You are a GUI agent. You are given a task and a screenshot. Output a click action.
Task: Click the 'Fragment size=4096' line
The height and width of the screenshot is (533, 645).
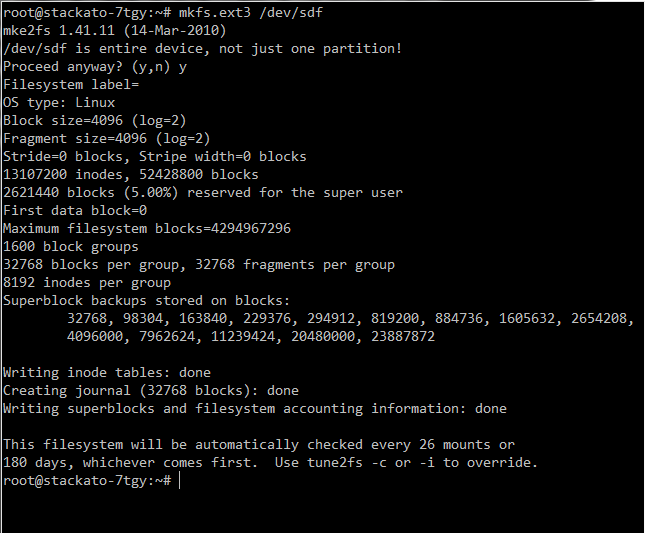point(107,138)
